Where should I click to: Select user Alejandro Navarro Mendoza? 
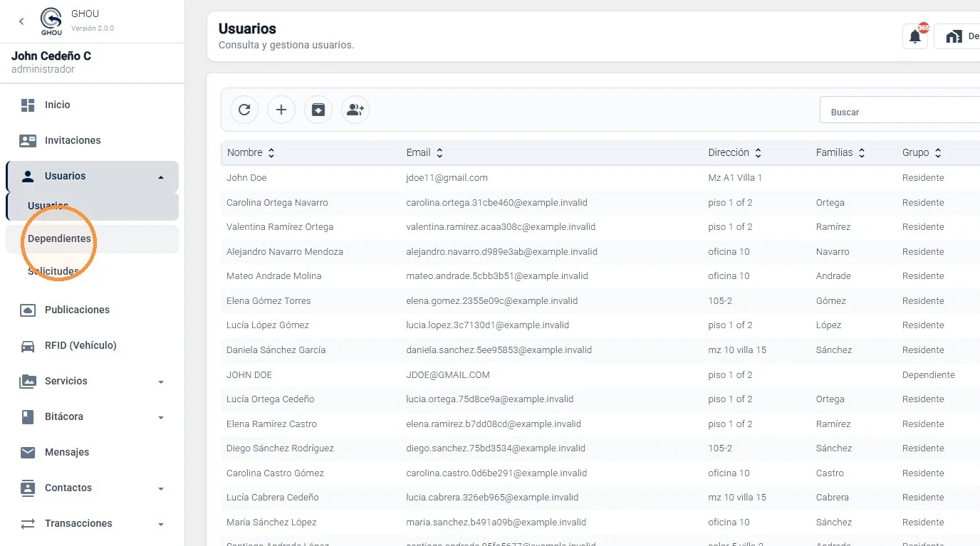(285, 251)
